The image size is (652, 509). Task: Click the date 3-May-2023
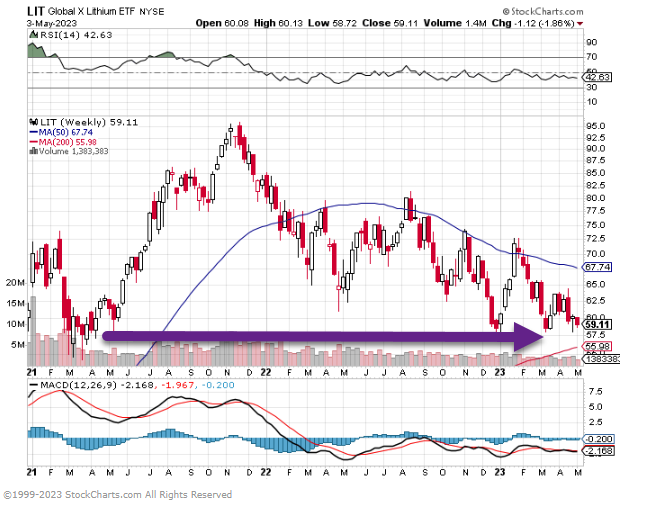coord(52,23)
